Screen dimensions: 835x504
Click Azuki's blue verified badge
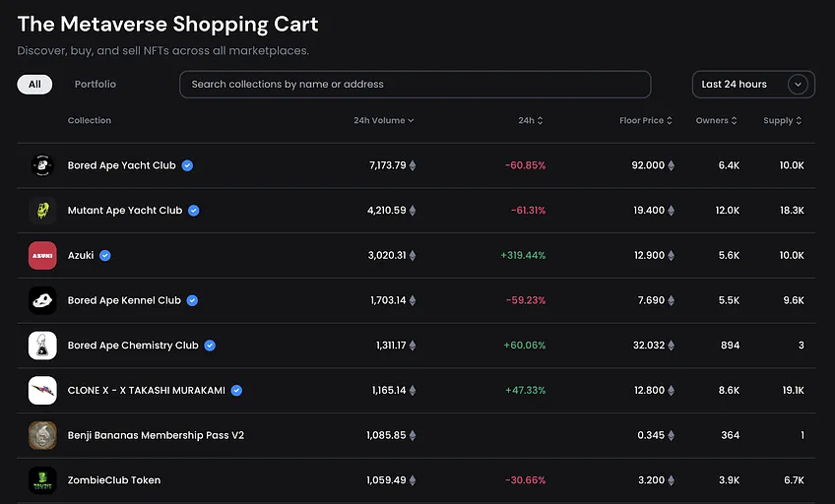105,256
